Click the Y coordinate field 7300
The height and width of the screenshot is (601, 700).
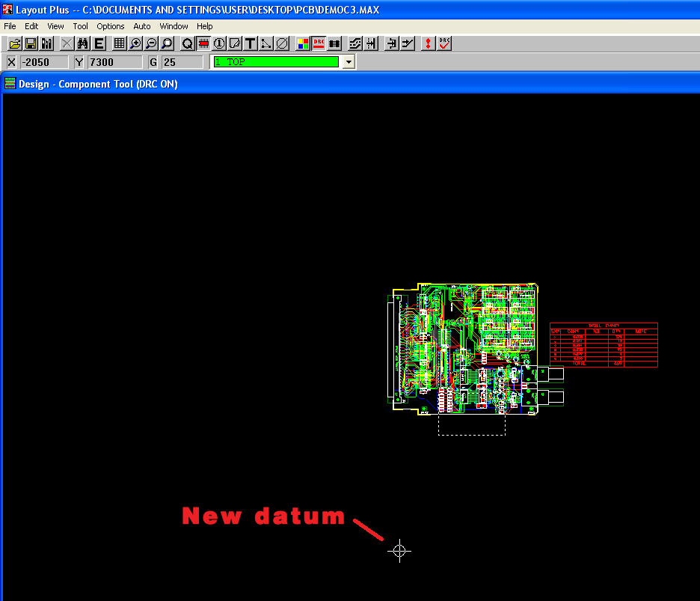click(x=114, y=62)
